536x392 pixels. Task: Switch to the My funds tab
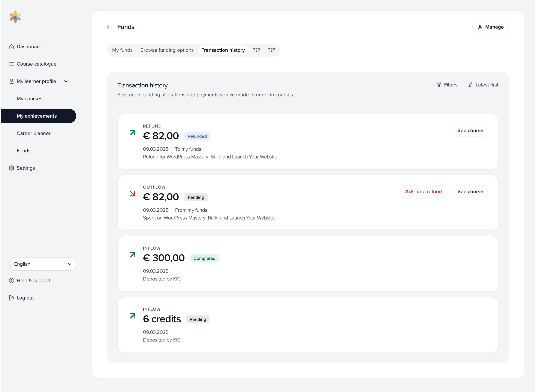(122, 50)
